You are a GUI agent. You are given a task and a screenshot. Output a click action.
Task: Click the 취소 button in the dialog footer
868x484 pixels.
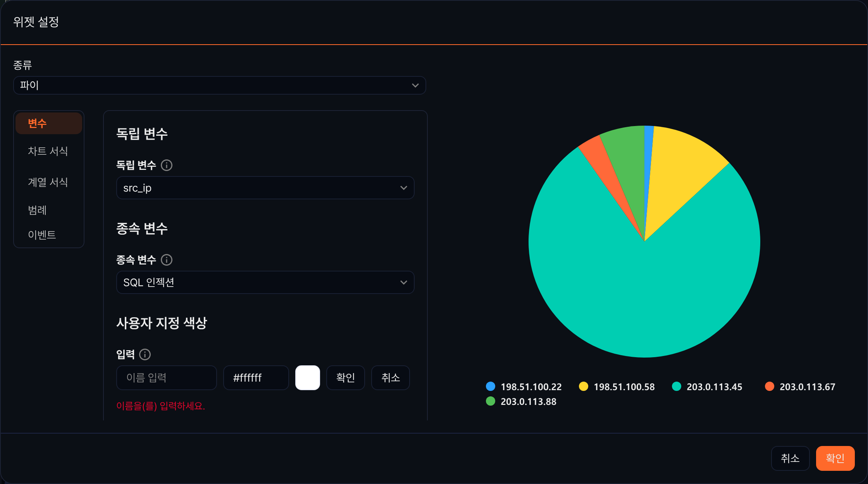pos(790,458)
